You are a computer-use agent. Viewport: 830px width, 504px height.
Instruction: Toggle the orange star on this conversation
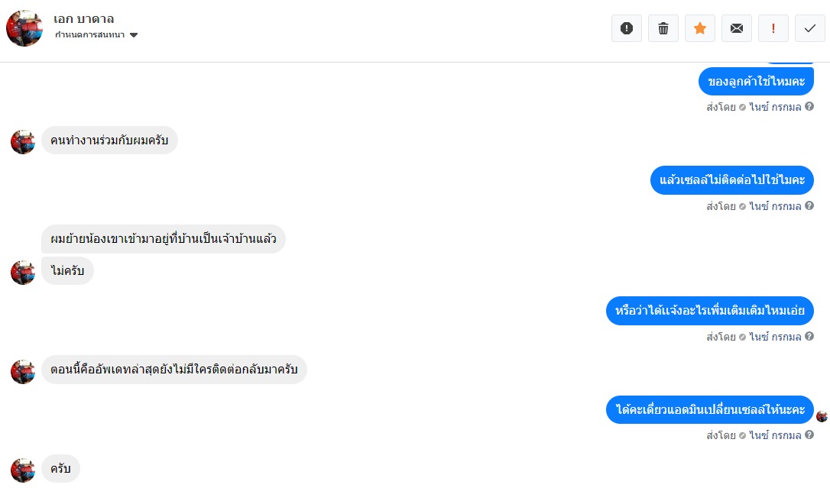coord(700,28)
